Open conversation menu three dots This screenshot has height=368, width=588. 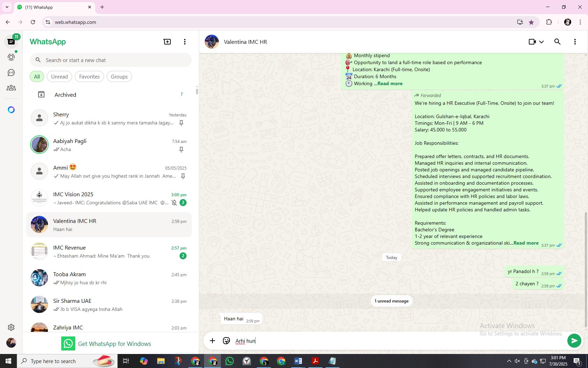pos(575,42)
